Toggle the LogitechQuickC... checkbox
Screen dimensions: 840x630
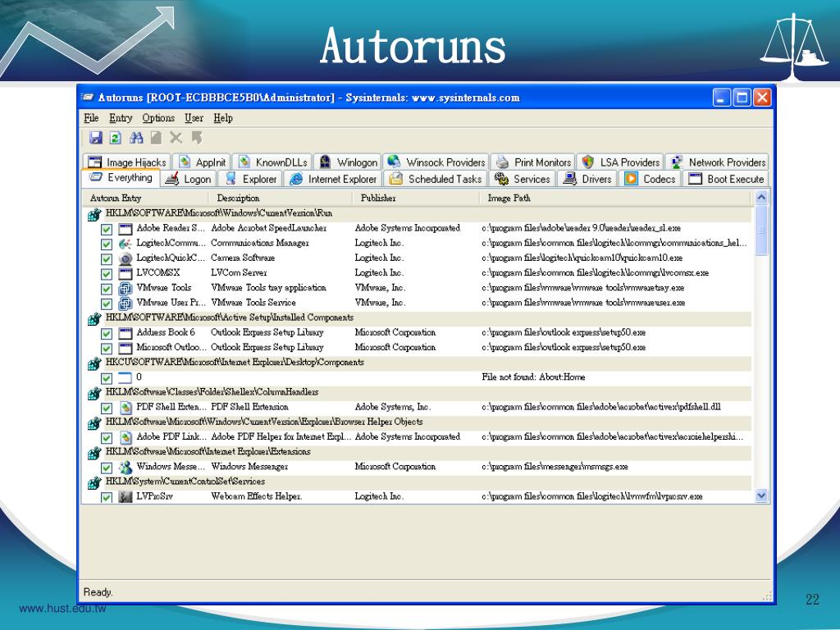[107, 259]
